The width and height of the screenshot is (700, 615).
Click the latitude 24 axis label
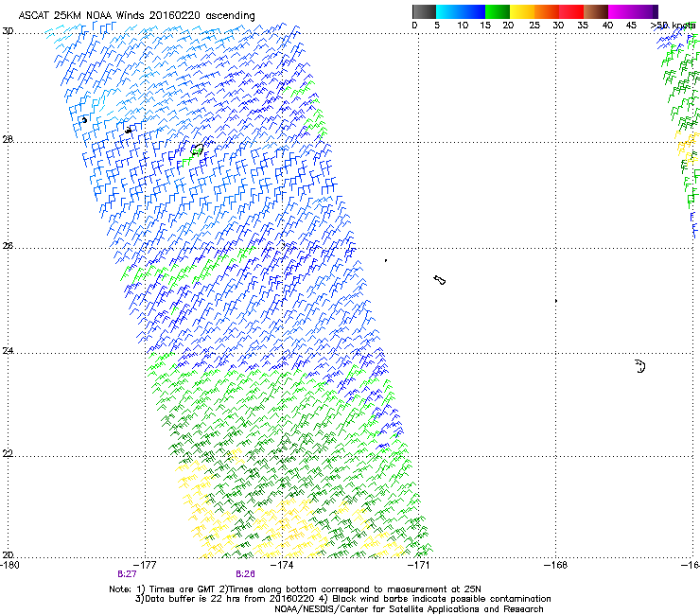(x=8, y=351)
